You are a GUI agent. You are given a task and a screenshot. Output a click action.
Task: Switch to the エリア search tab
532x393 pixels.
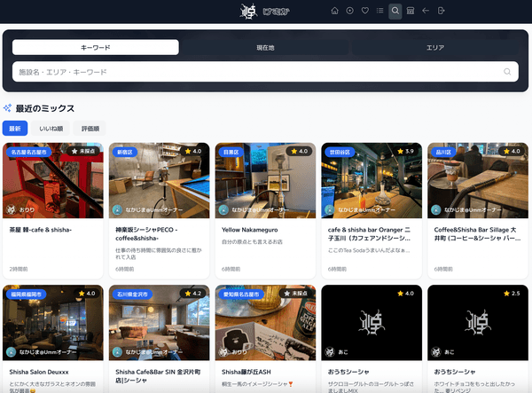click(x=435, y=48)
